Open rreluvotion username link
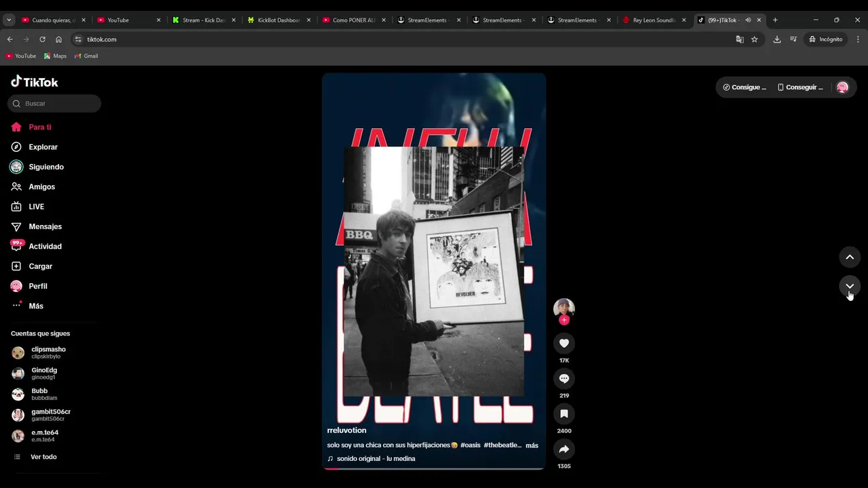The image size is (868, 488). pos(347,430)
